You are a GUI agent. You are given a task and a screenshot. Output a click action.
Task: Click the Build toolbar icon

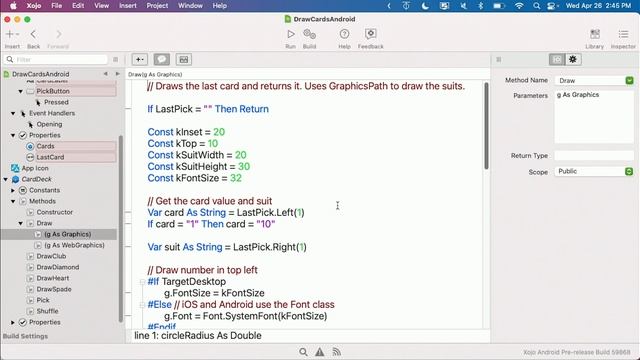pos(309,34)
